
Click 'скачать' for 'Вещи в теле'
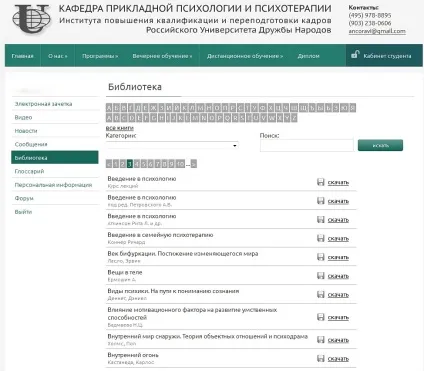point(338,276)
